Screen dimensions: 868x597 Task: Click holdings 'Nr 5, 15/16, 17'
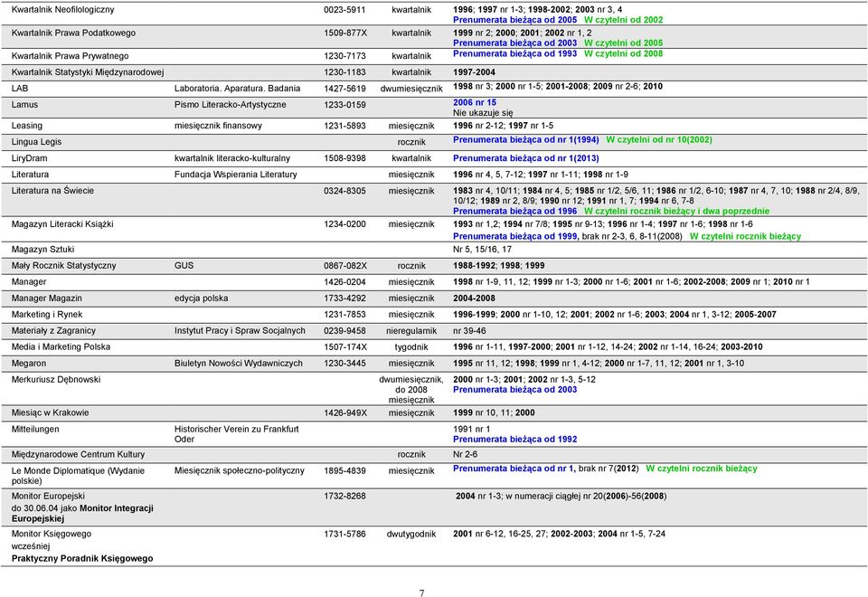[x=482, y=250]
